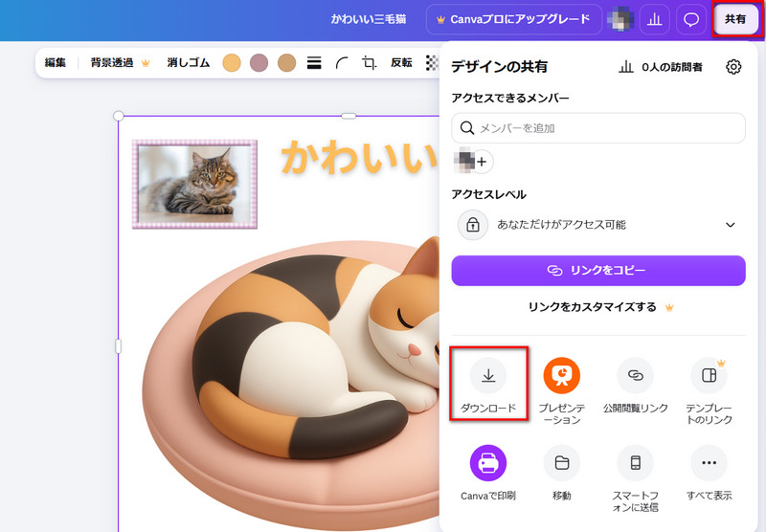The image size is (766, 532).
Task: Select the 消しゴム eraser tool
Action: (188, 63)
